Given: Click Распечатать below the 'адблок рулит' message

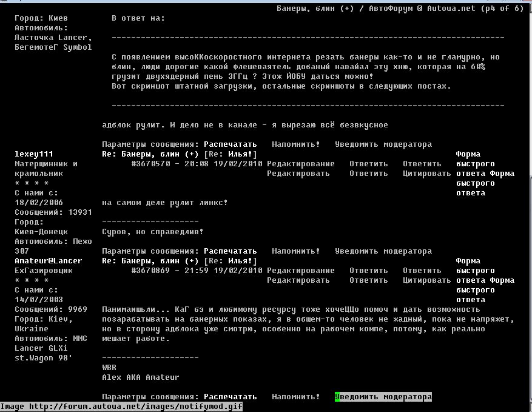Looking at the screenshot, I should click(230, 144).
